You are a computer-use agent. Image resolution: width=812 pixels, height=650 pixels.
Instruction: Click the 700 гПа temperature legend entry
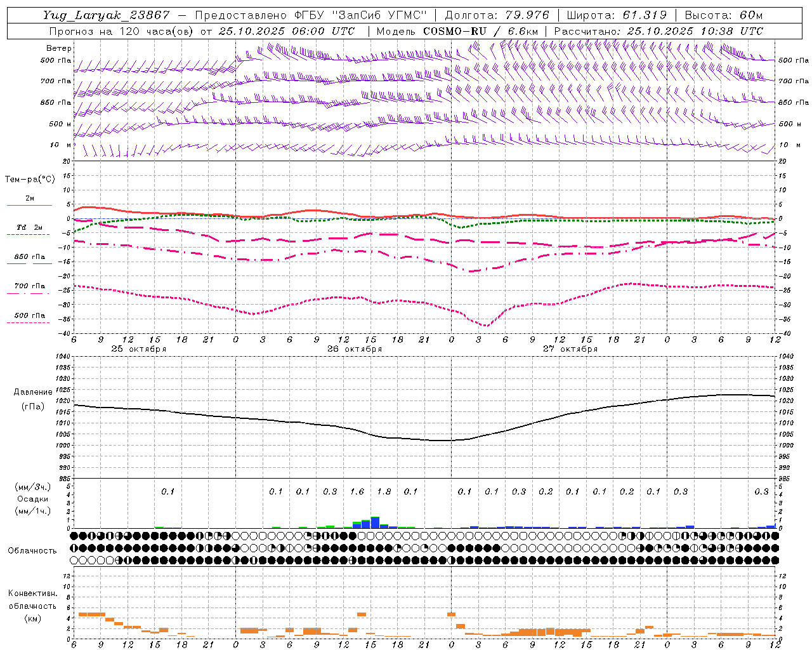[30, 286]
